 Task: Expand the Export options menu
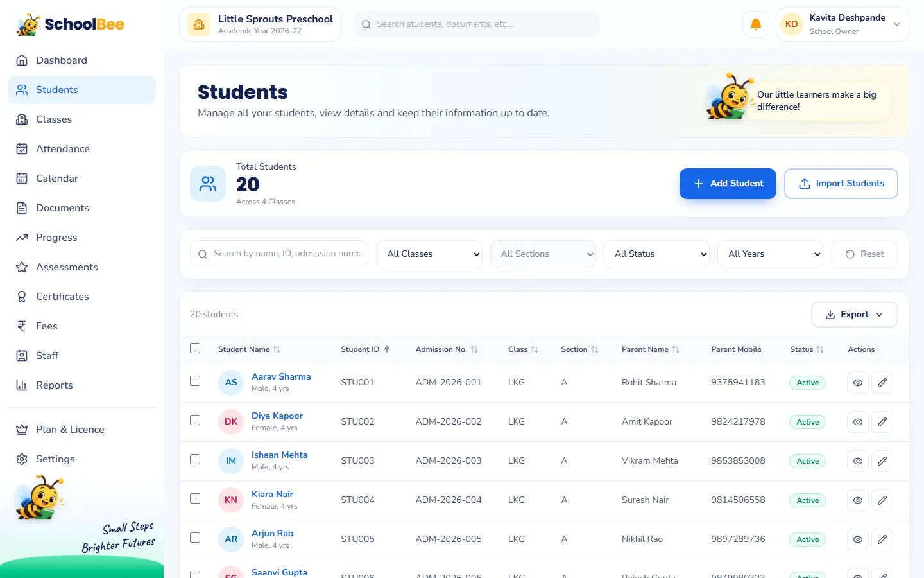[x=854, y=315]
